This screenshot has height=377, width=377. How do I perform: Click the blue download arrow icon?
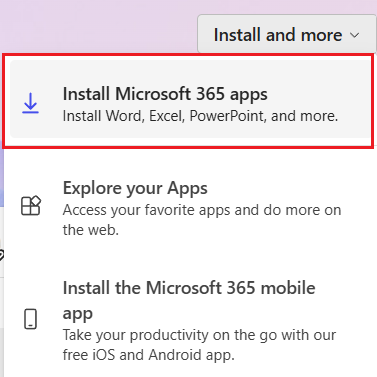tap(30, 103)
